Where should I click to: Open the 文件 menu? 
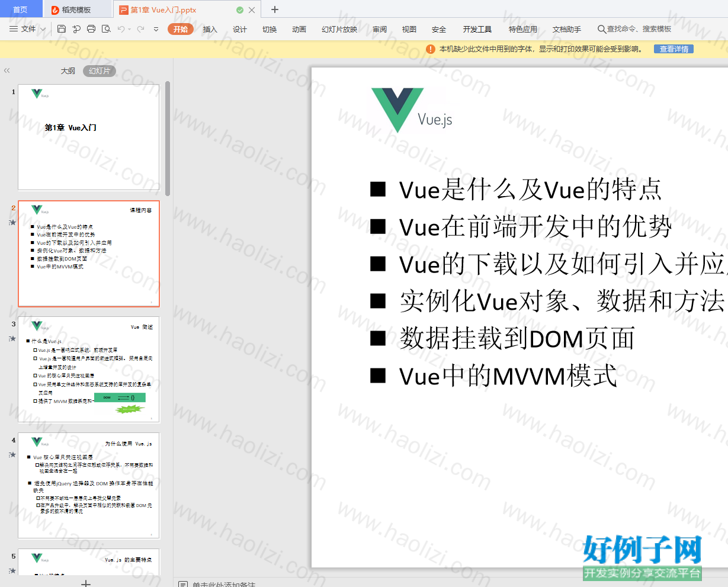[28, 29]
